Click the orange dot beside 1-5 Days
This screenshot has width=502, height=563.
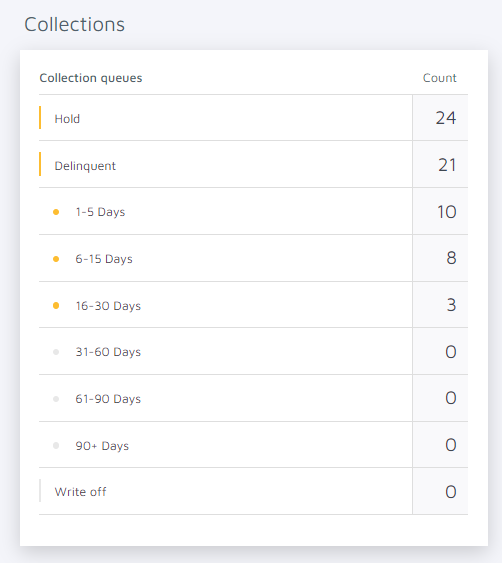click(x=56, y=212)
